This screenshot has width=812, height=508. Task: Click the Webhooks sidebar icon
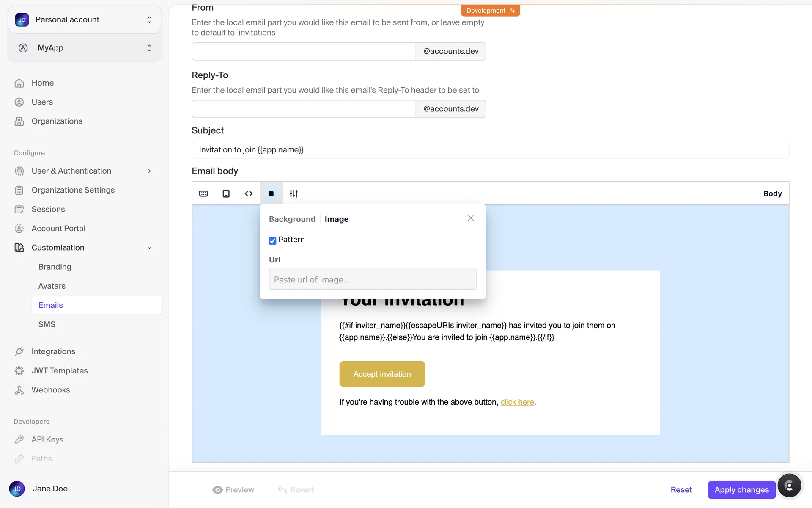tap(19, 390)
